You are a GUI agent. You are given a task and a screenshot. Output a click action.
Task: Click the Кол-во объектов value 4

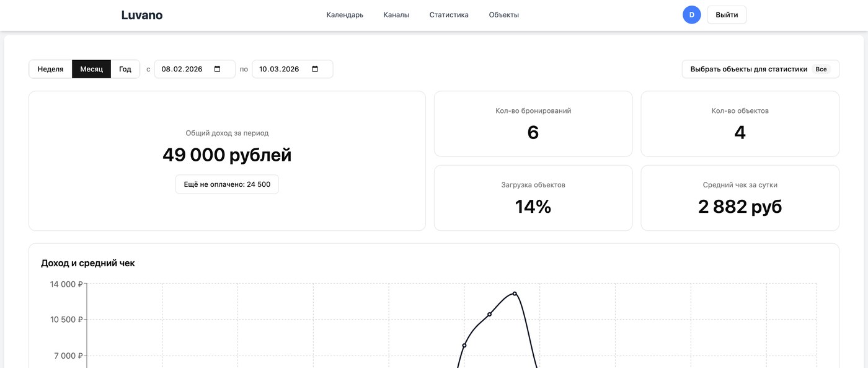tap(740, 132)
